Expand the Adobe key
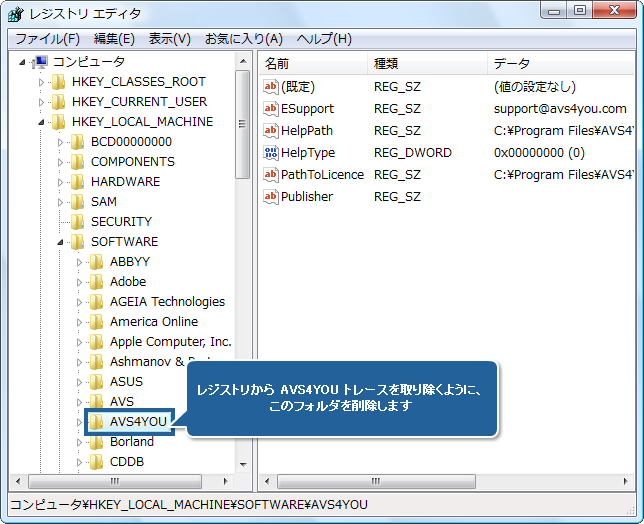 (79, 283)
